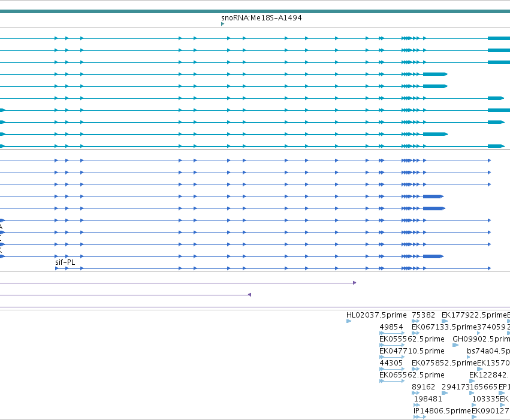Select the bs74a04 EST label

488,351
